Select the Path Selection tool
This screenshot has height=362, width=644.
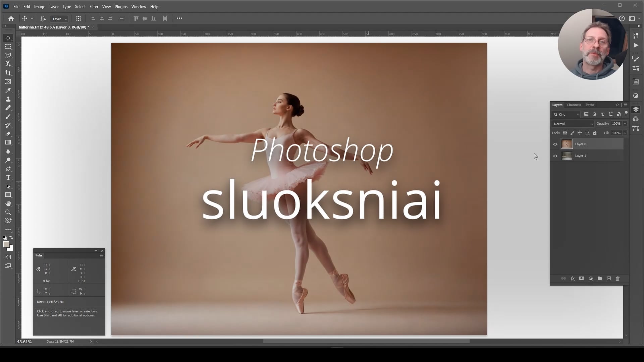(x=8, y=186)
